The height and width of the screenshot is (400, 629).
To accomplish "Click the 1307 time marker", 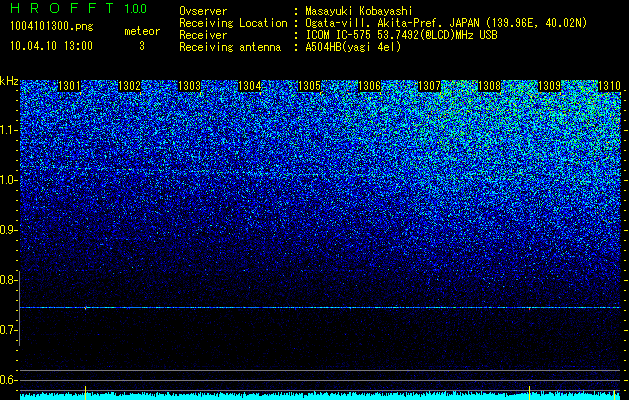I will tap(429, 86).
